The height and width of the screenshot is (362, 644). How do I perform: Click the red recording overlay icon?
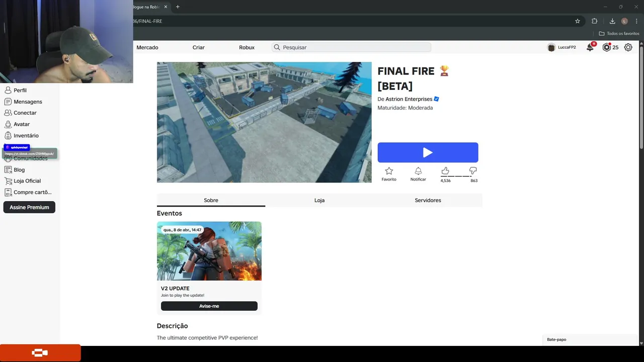40,353
